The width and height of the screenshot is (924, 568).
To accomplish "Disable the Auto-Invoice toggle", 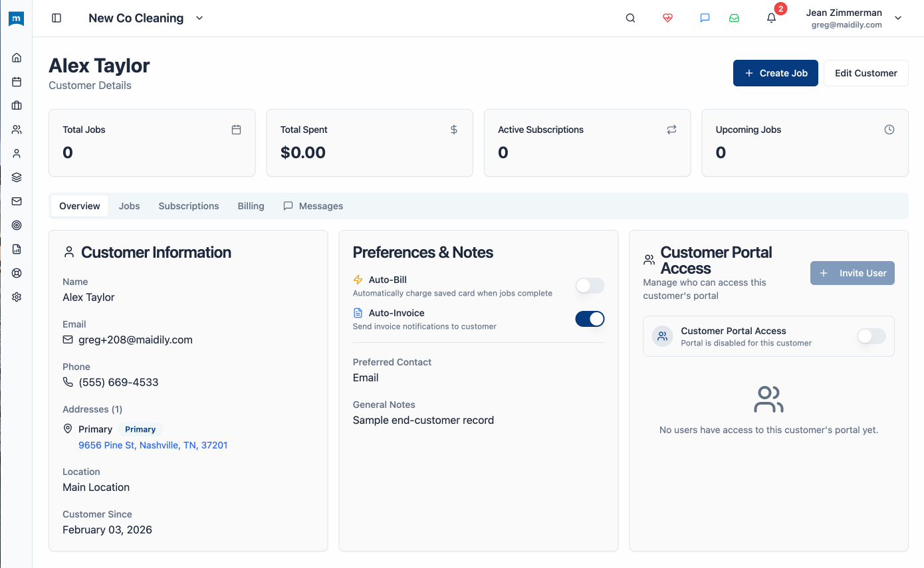I will tap(589, 319).
